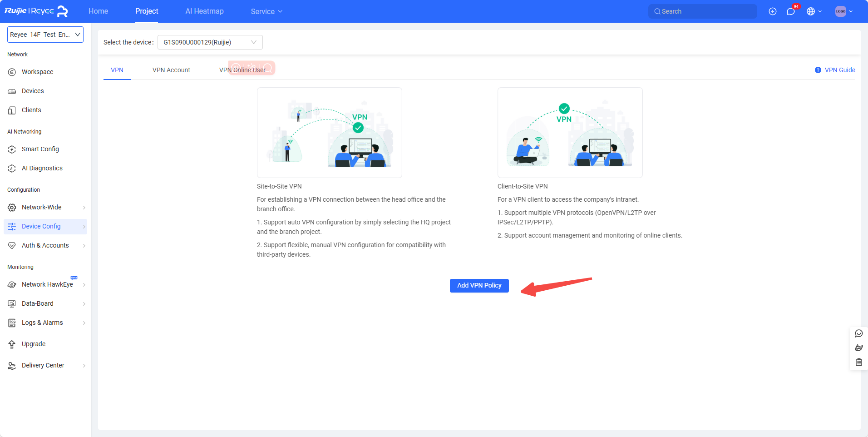Open the device selector G1S090U000129(Ruijie)
Screen dimensions: 868x437
pyautogui.click(x=210, y=42)
